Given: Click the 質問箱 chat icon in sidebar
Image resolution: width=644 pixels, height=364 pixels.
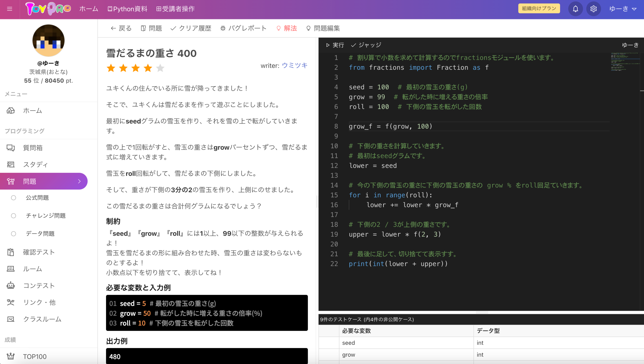Looking at the screenshot, I should pyautogui.click(x=11, y=148).
